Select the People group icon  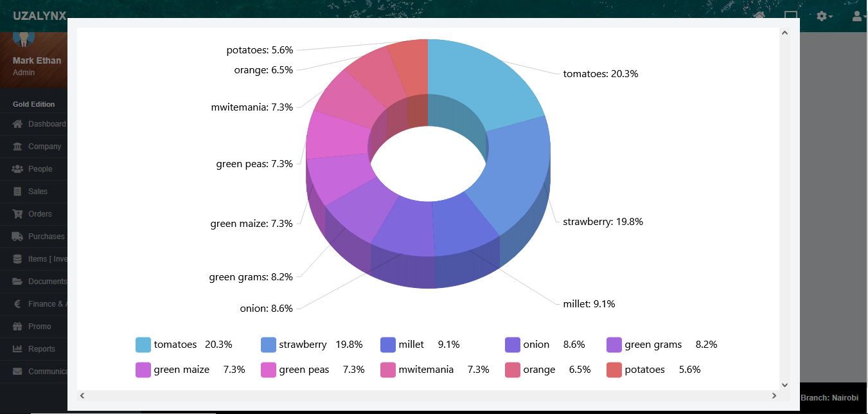[17, 169]
